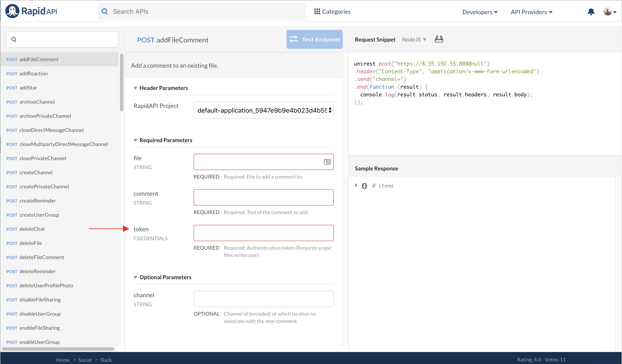Click the endpoint filter search icon
This screenshot has width=622, height=364.
point(14,39)
